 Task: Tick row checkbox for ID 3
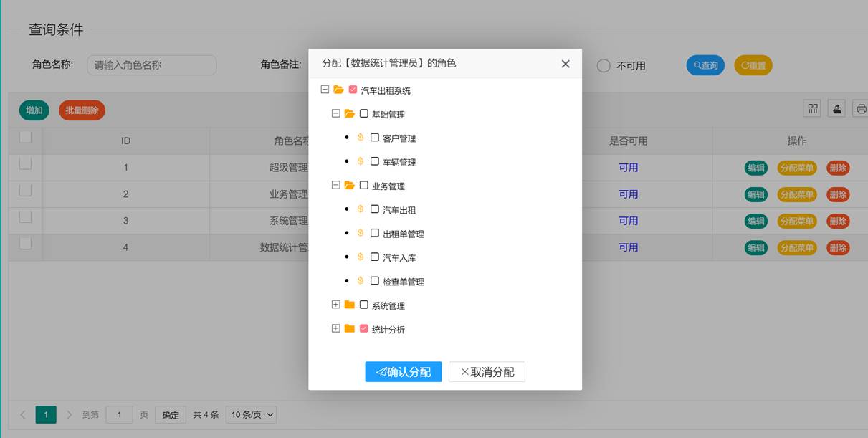click(x=25, y=216)
